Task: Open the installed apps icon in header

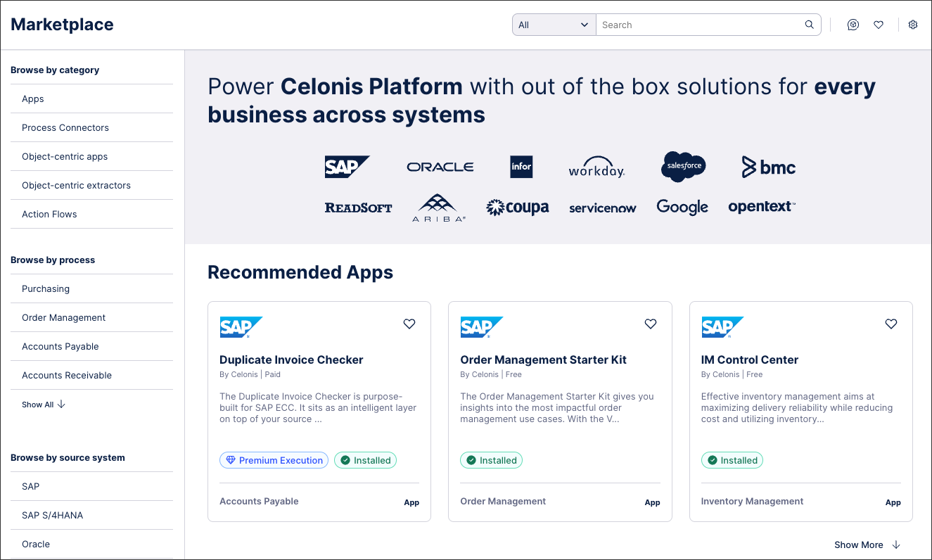Action: point(853,25)
